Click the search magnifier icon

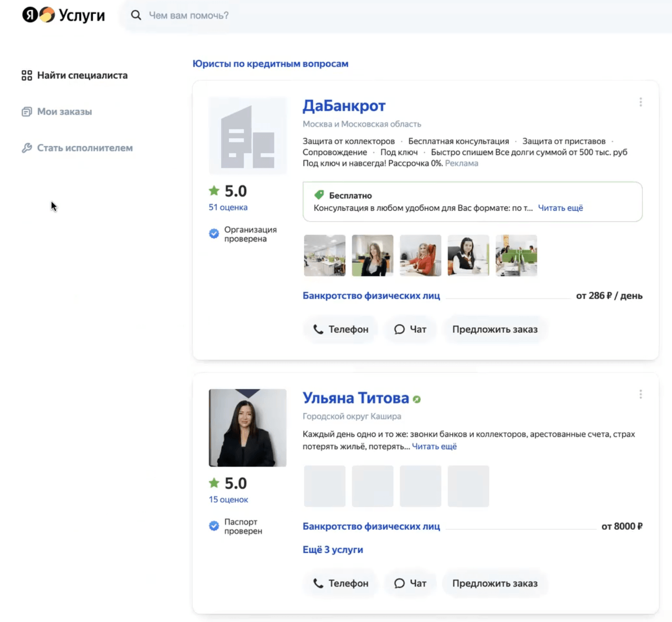[136, 15]
